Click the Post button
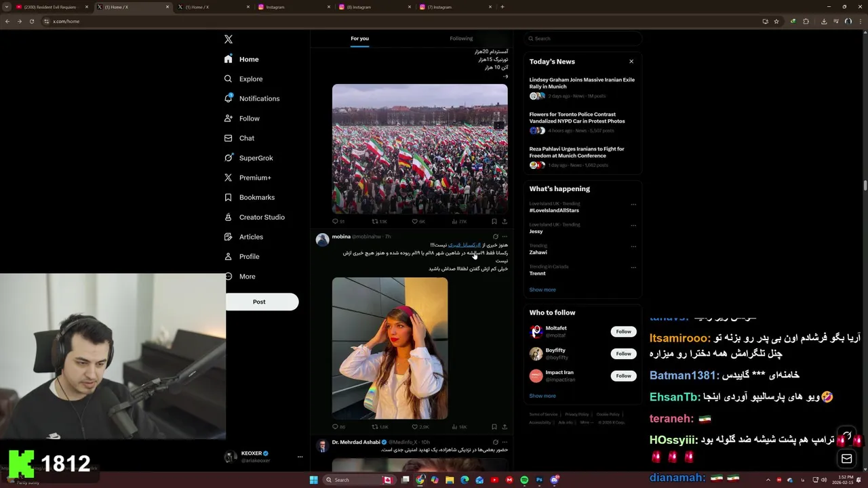868x488 pixels. click(x=262, y=302)
